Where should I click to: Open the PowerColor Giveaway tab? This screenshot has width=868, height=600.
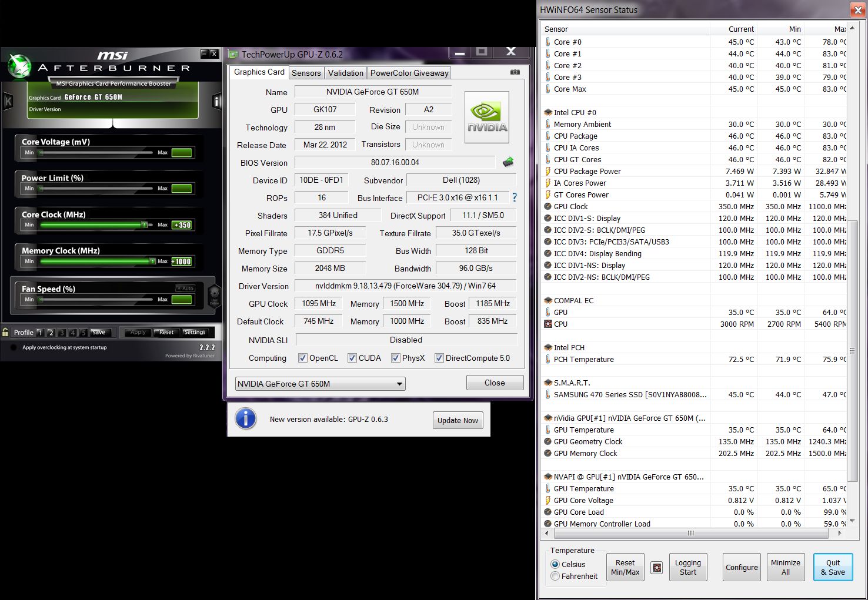click(409, 73)
